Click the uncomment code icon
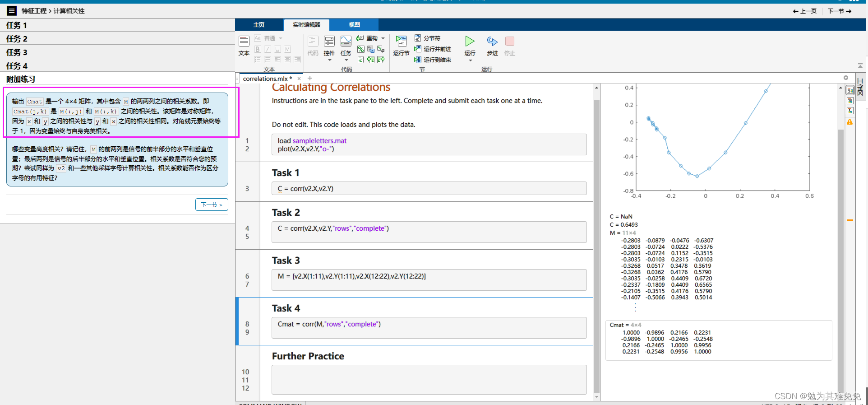This screenshot has height=405, width=868. pyautogui.click(x=371, y=49)
